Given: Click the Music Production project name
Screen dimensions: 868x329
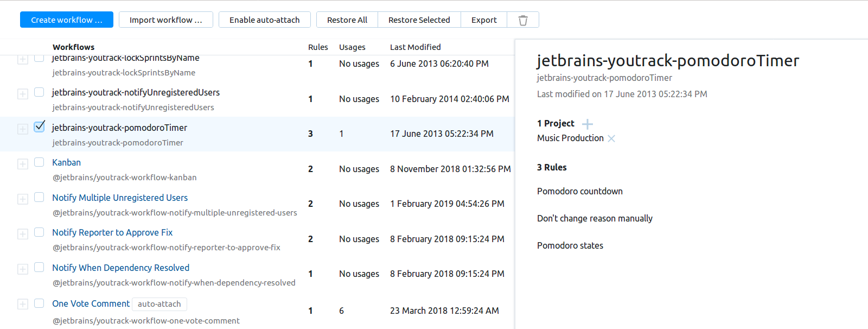Looking at the screenshot, I should coord(570,138).
